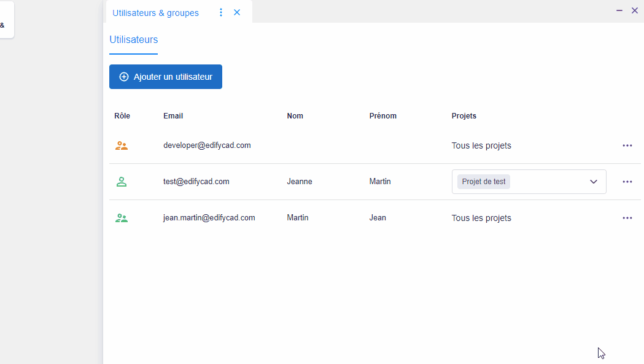Click the orange role icon for developer@edifycad.com
Viewport: 644px width, 364px height.
pos(122,145)
